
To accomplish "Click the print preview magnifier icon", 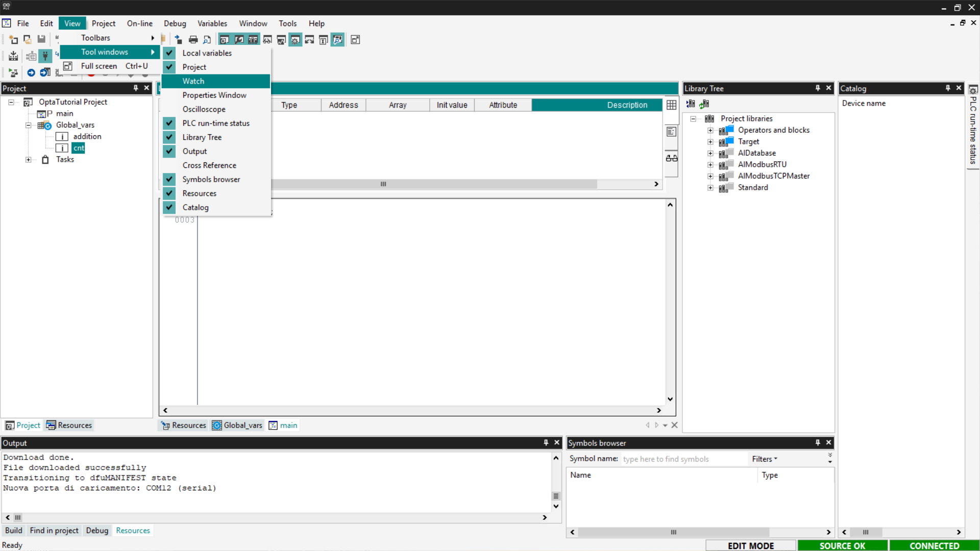I will pyautogui.click(x=207, y=40).
